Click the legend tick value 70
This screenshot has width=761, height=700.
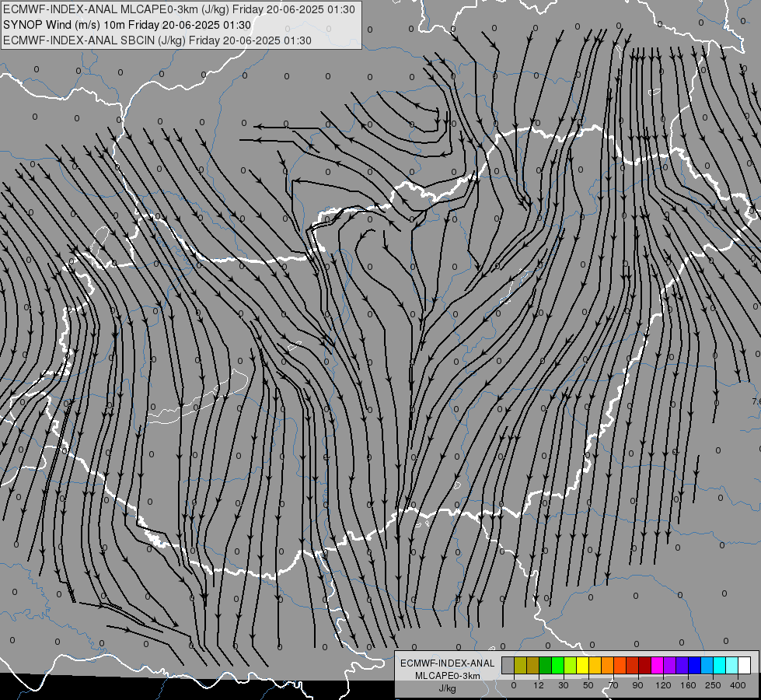(613, 685)
